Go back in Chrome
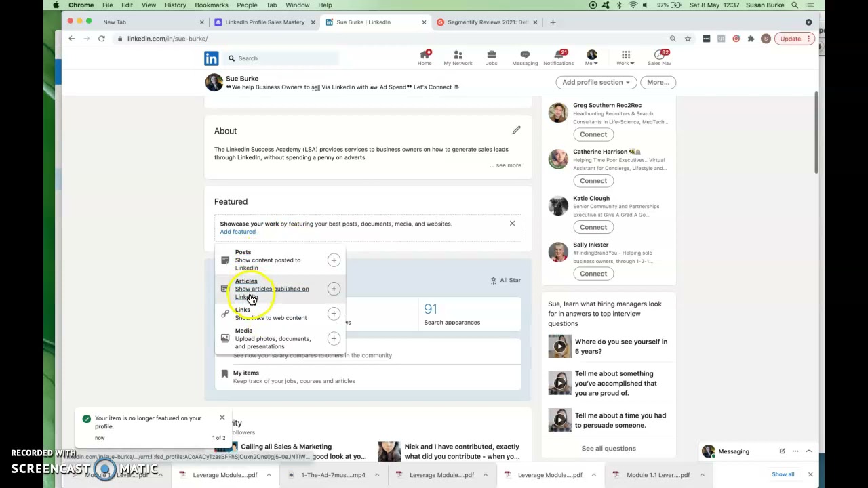Screen dimensions: 868x488 pos(71,39)
